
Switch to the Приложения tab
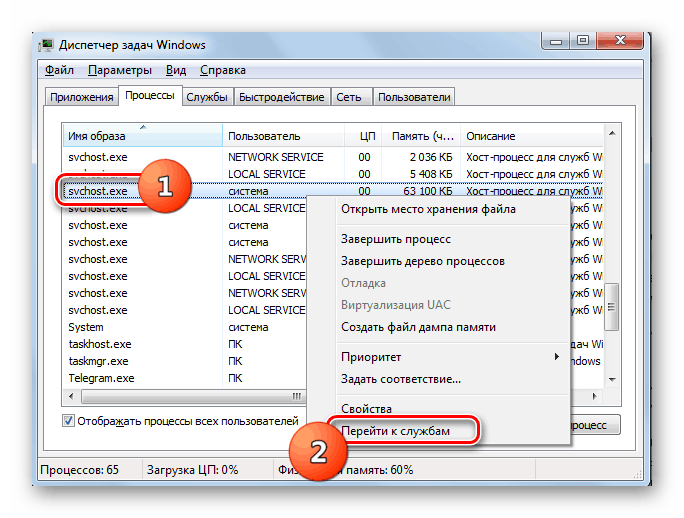(x=82, y=97)
